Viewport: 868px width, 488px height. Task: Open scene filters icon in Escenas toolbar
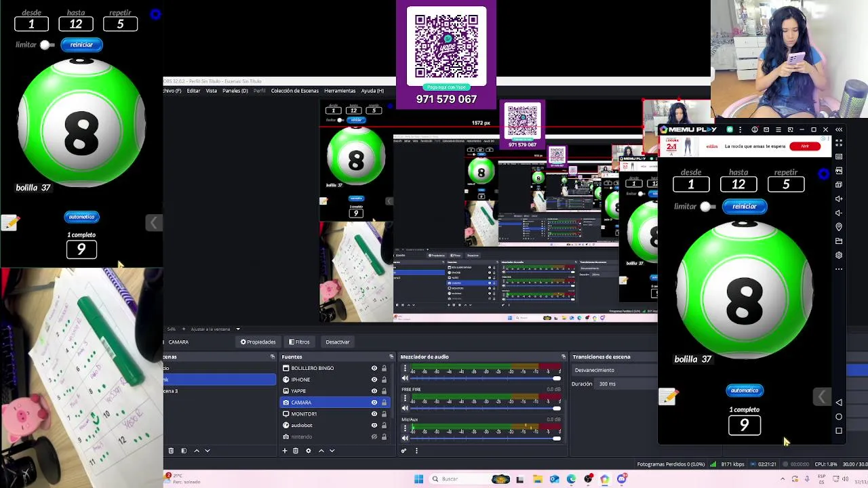pyautogui.click(x=183, y=451)
